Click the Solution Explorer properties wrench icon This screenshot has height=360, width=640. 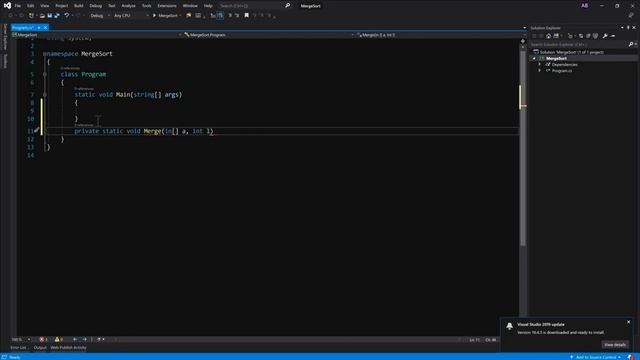tap(605, 36)
